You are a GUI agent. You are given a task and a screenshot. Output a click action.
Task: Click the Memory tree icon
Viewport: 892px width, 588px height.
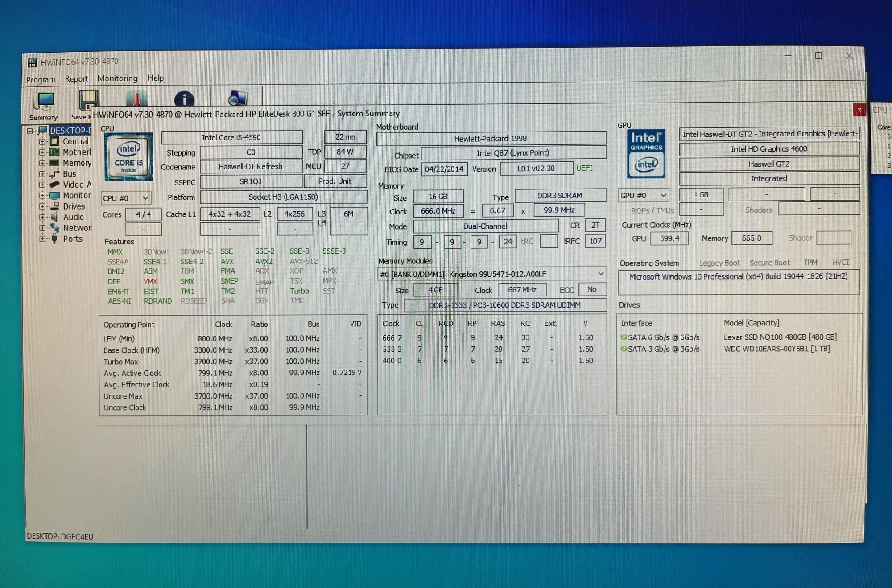point(54,163)
